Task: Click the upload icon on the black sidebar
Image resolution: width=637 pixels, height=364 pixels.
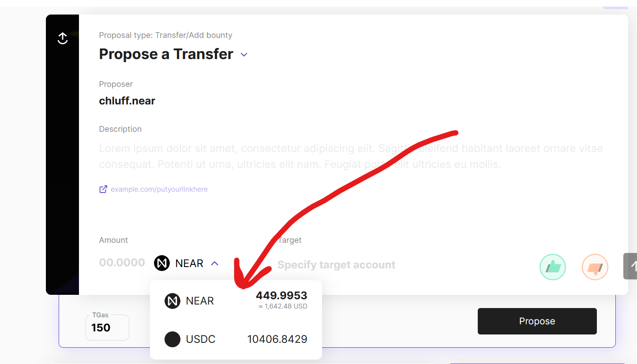Action: (x=62, y=38)
